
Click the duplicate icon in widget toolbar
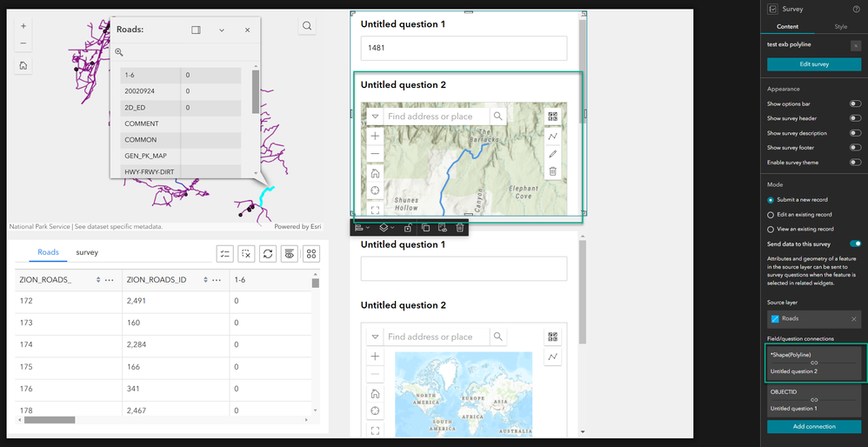[x=425, y=227]
